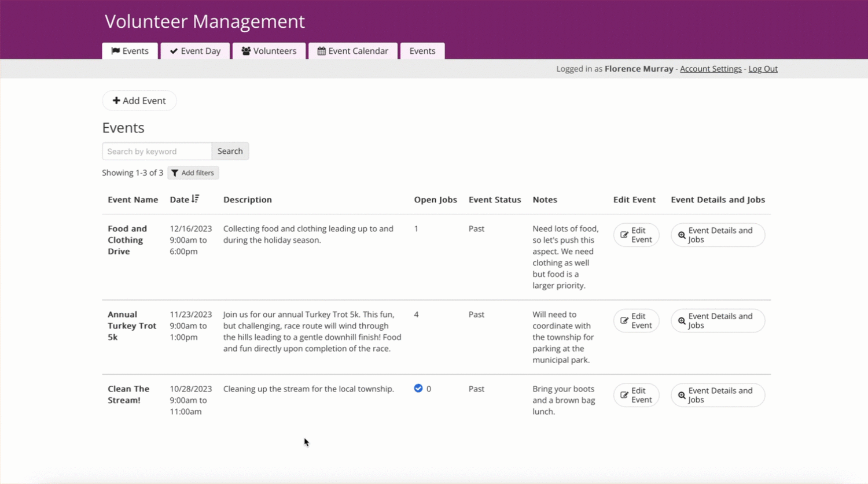The width and height of the screenshot is (868, 484).
Task: Click the Log Out link
Action: pos(763,69)
